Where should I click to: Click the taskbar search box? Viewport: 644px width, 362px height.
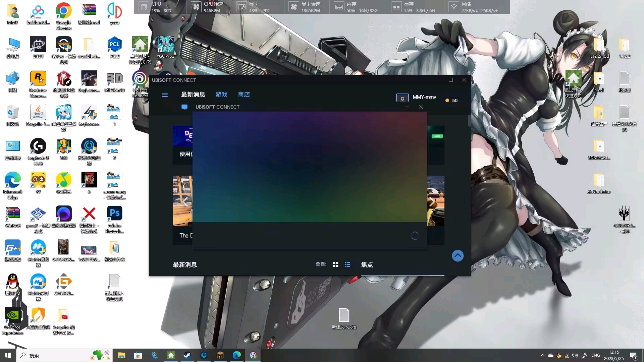(64, 355)
